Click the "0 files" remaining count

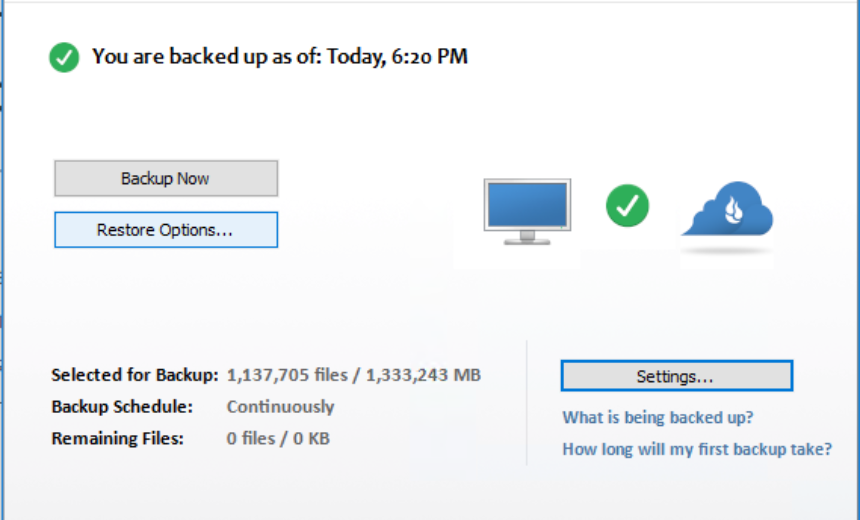tap(251, 438)
